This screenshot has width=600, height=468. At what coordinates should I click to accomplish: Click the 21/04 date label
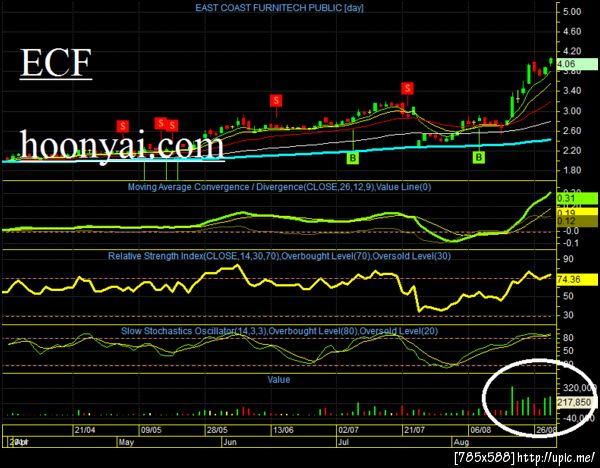pyautogui.click(x=85, y=430)
